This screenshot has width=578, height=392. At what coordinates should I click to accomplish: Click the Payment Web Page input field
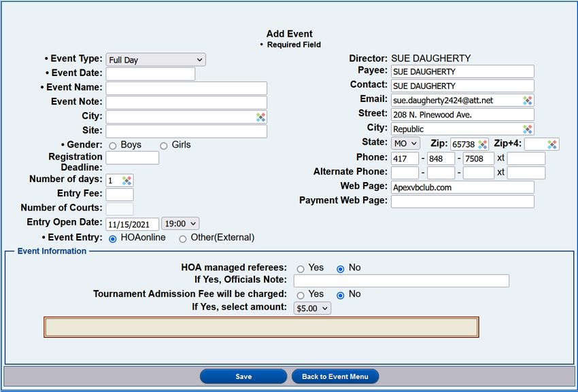point(462,202)
